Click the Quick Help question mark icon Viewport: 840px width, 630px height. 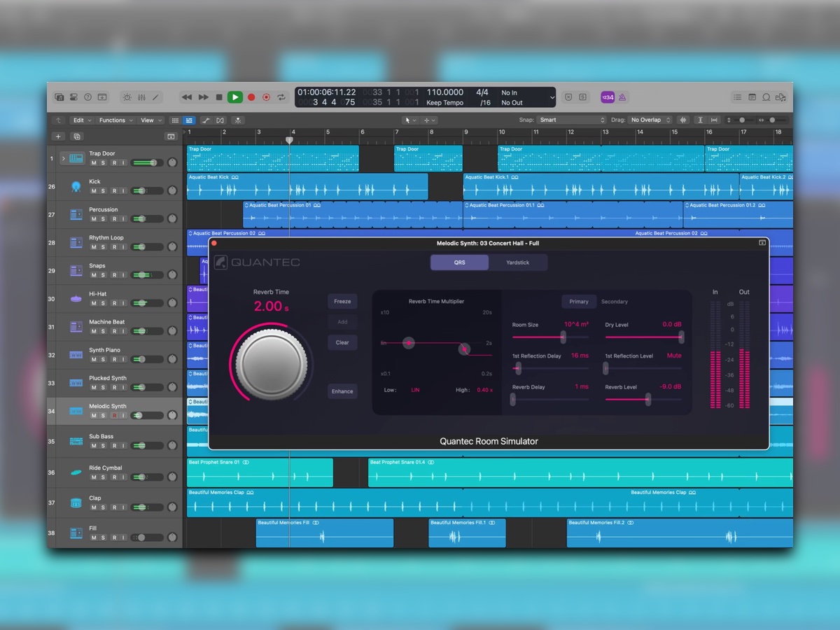(87, 97)
